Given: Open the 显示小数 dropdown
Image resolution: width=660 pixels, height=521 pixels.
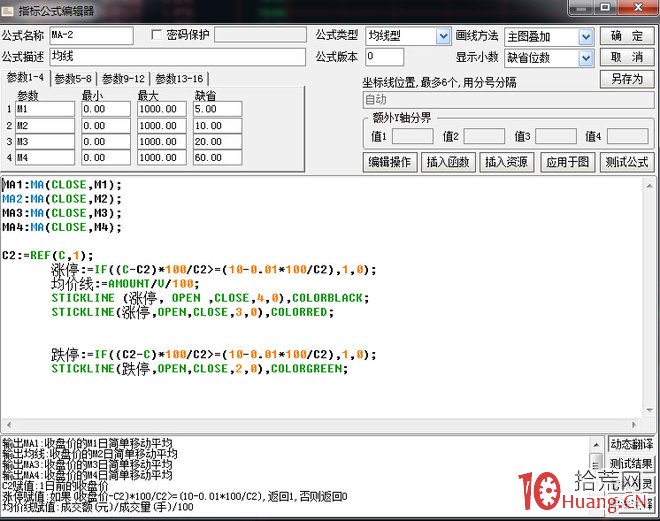Looking at the screenshot, I should point(586,58).
